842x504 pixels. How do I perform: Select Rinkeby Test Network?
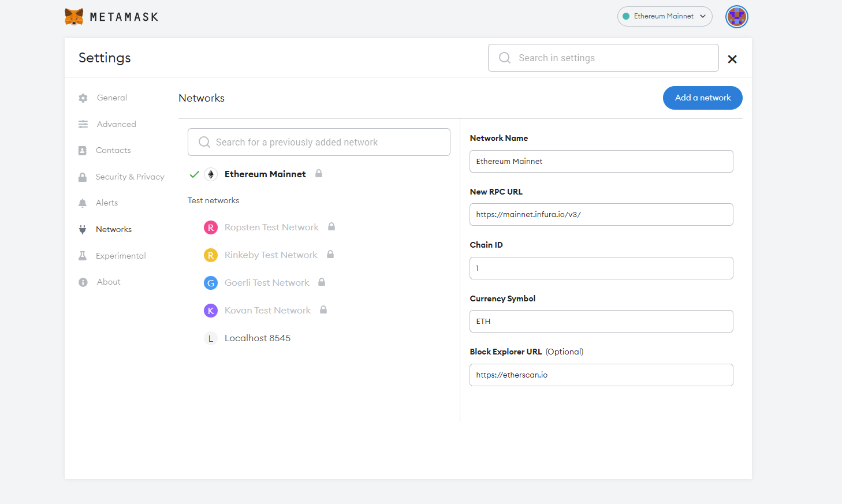[271, 255]
